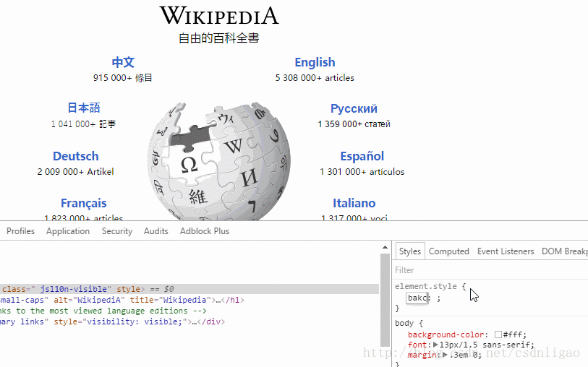
Task: Click the 'bakc' property name editor
Action: [x=417, y=298]
